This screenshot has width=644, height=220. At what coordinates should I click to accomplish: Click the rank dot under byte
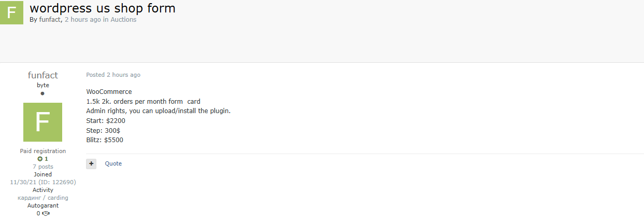point(42,93)
